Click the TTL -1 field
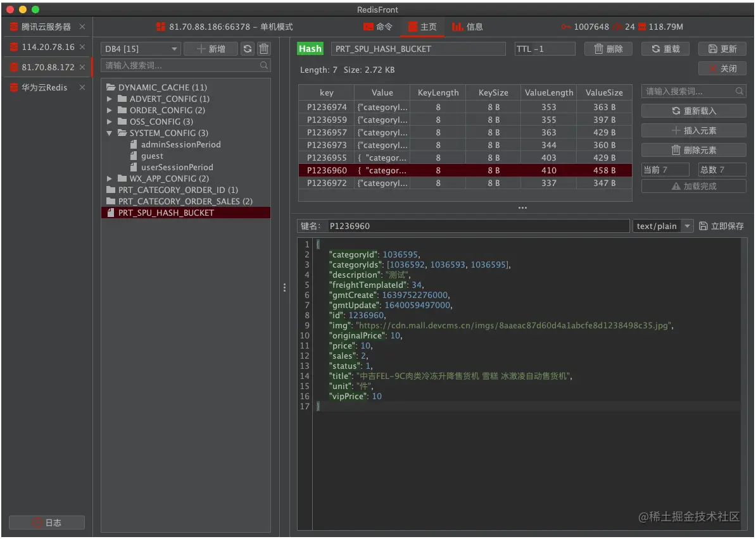 coord(545,49)
